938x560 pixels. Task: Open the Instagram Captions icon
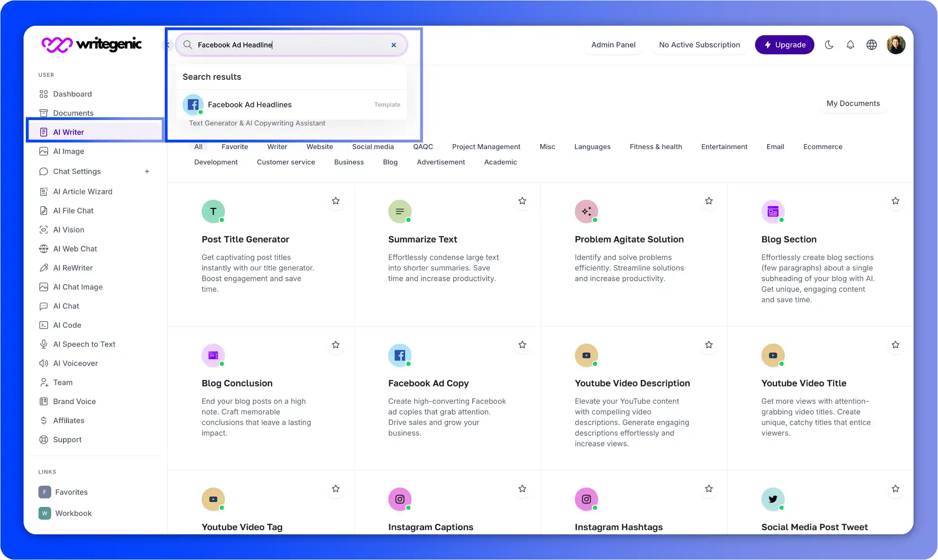click(400, 499)
